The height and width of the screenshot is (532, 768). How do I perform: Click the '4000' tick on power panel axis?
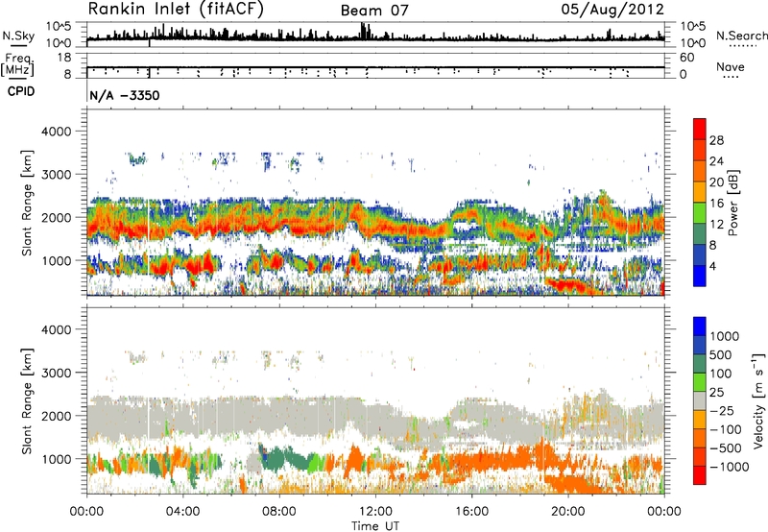(56, 132)
